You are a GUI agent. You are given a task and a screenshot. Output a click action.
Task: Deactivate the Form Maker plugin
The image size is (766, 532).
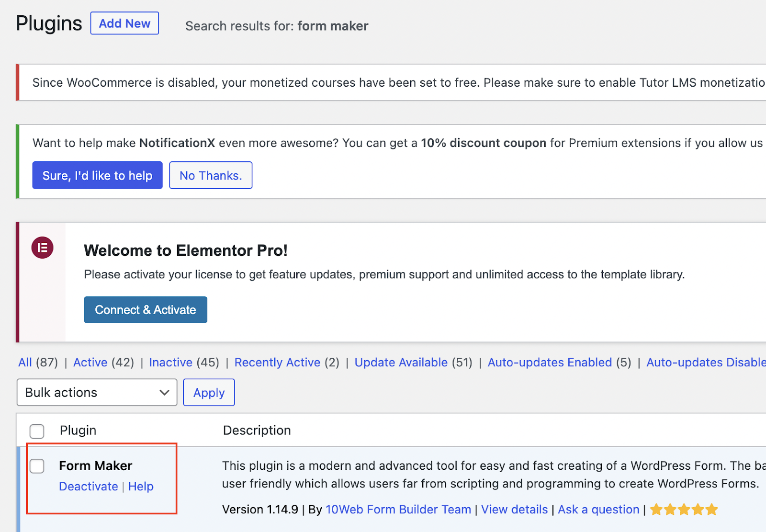[x=89, y=487]
